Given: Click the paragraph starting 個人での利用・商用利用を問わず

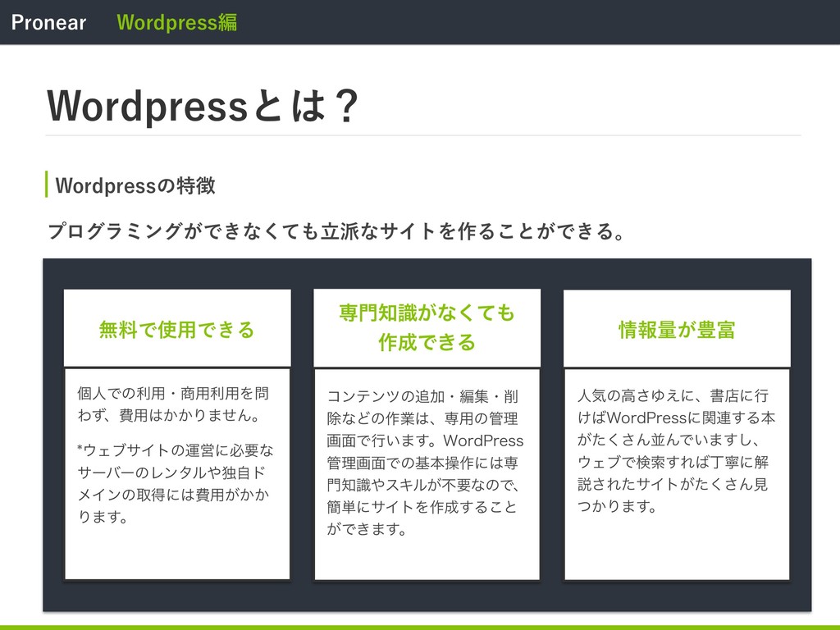Looking at the screenshot, I should (x=174, y=404).
